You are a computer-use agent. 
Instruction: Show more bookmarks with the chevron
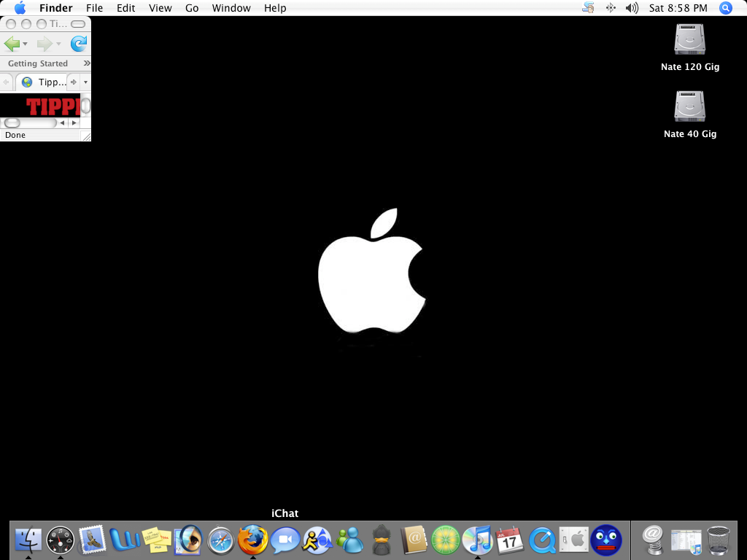(87, 63)
